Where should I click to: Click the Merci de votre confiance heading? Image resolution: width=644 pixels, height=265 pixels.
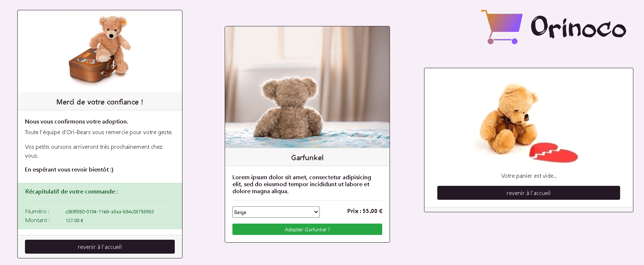100,102
